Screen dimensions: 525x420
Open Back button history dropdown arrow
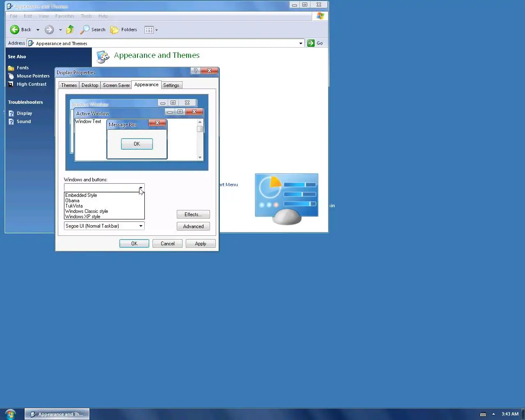[x=38, y=30]
